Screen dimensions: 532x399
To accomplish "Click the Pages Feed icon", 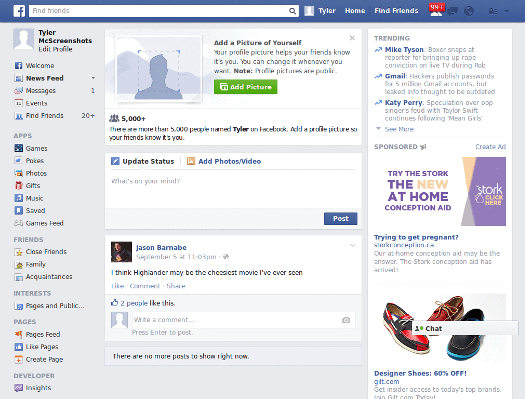I will (x=19, y=334).
